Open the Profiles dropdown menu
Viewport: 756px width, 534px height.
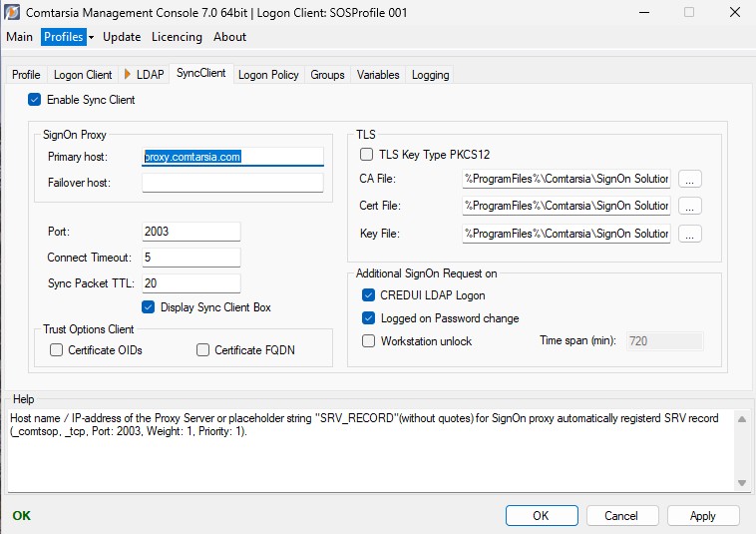point(67,37)
